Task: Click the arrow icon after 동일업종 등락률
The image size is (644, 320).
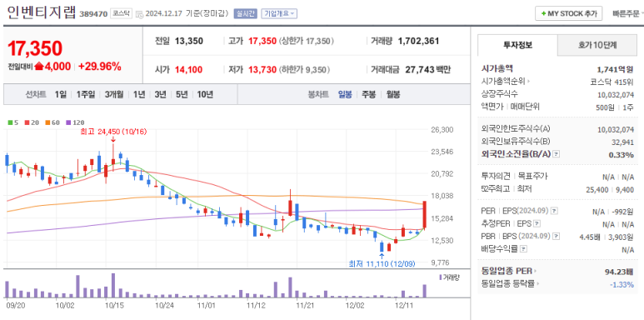Action: click(x=538, y=284)
